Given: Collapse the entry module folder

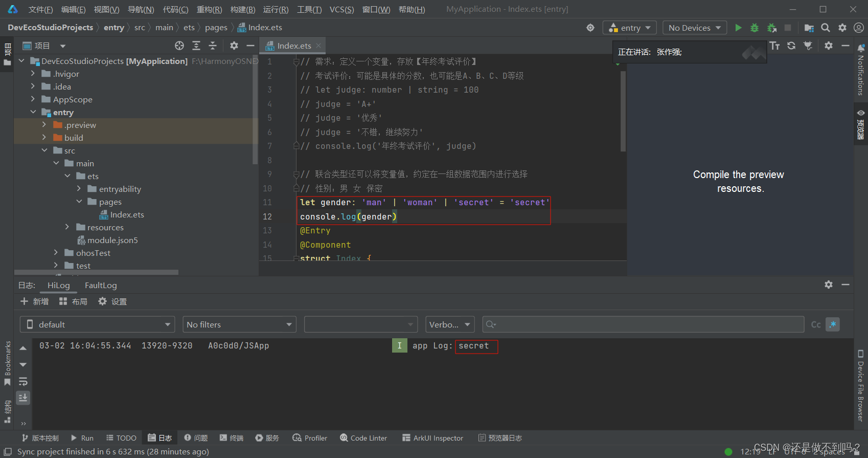Looking at the screenshot, I should click(x=33, y=112).
